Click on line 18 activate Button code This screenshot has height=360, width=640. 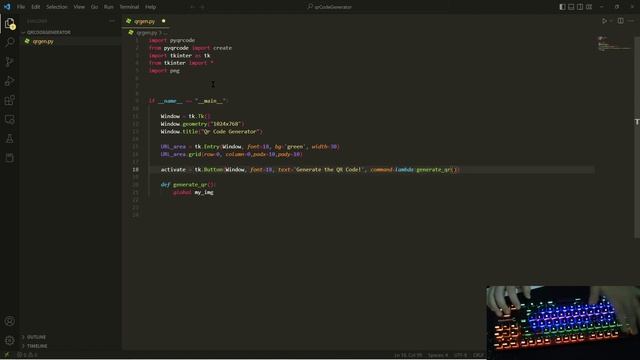310,169
